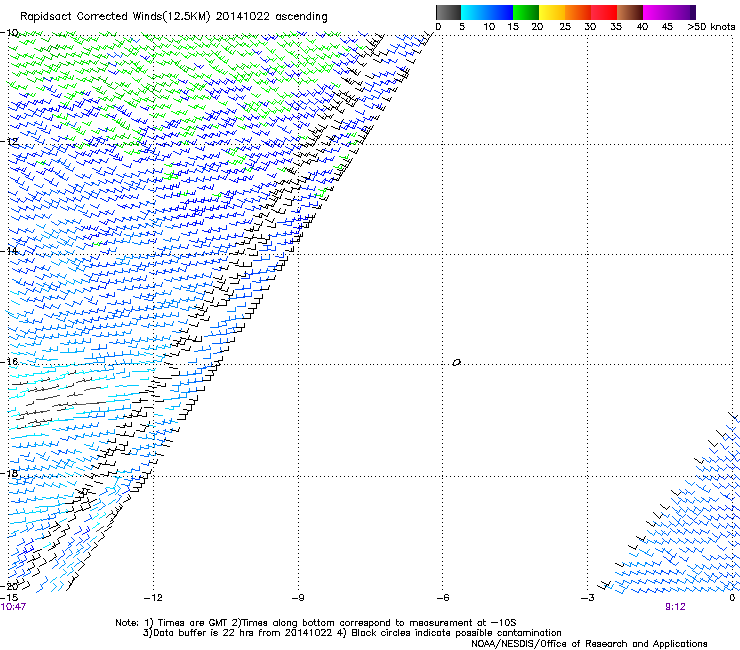Click the longitude label '-3'
The image size is (740, 650).
pyautogui.click(x=588, y=598)
